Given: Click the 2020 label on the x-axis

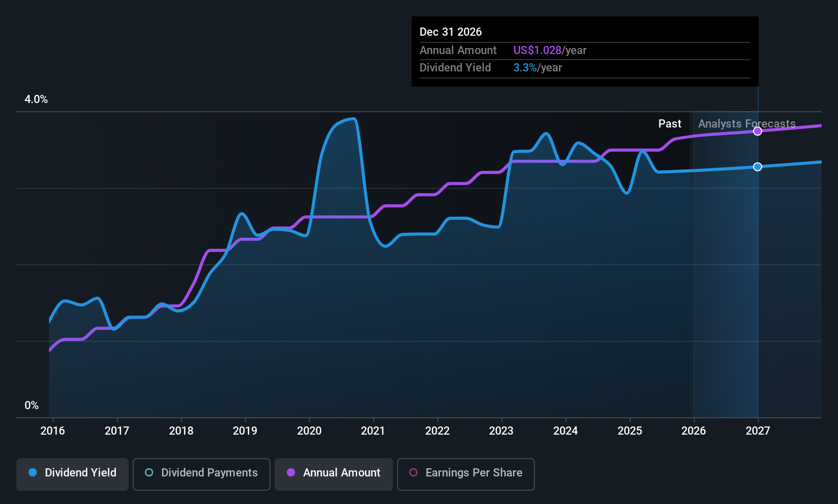Looking at the screenshot, I should tap(309, 431).
